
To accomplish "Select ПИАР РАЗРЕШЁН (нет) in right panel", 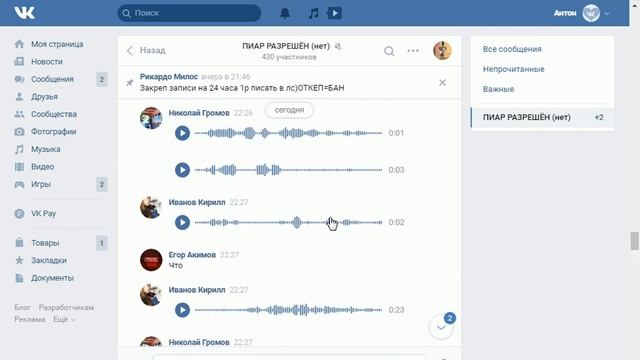I will click(x=542, y=118).
